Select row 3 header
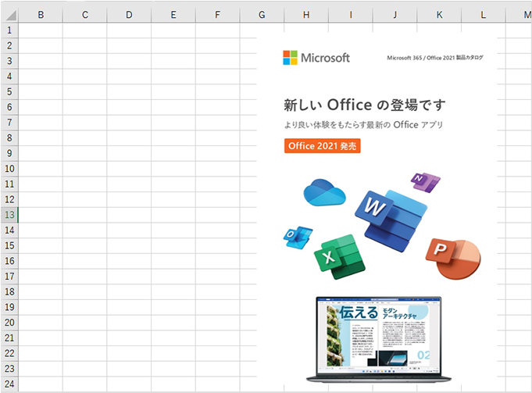The image size is (532, 393). click(x=9, y=61)
